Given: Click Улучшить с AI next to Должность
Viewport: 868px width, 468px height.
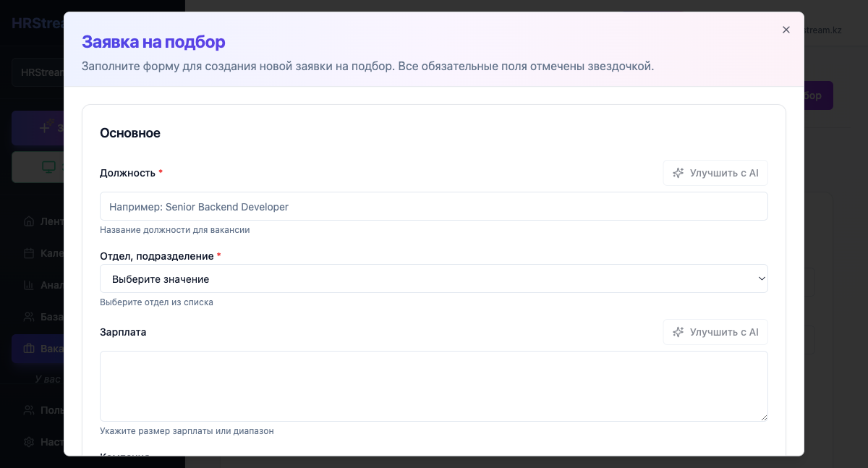Looking at the screenshot, I should click(x=715, y=173).
